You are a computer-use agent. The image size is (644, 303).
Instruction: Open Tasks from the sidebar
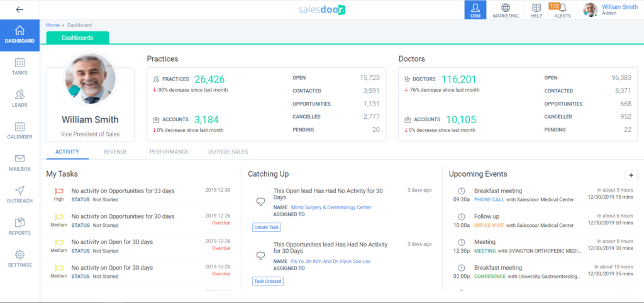coord(19,67)
